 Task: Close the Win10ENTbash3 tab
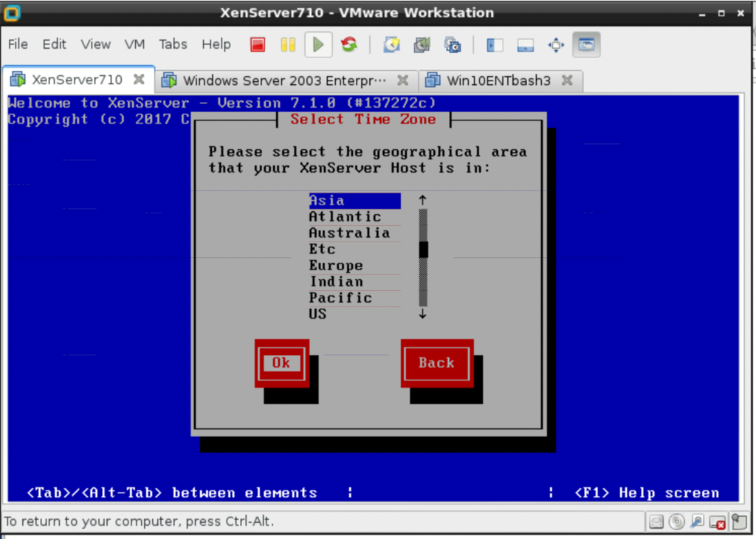(568, 80)
